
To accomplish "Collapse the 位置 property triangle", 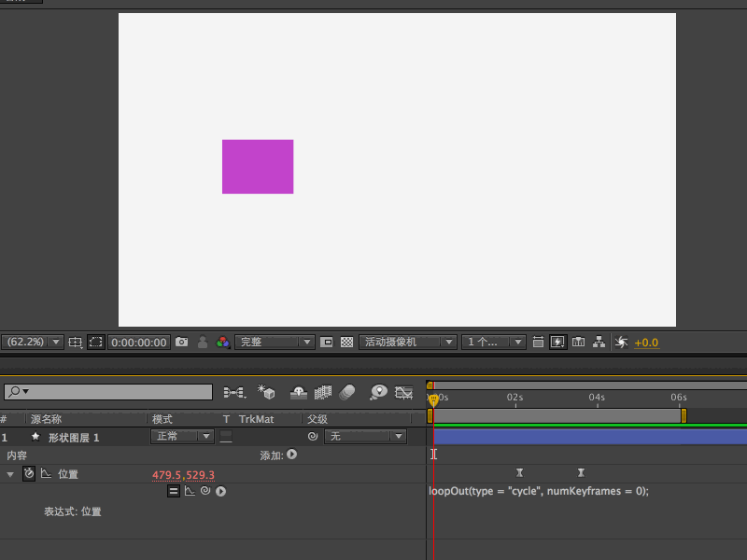I will coord(10,474).
